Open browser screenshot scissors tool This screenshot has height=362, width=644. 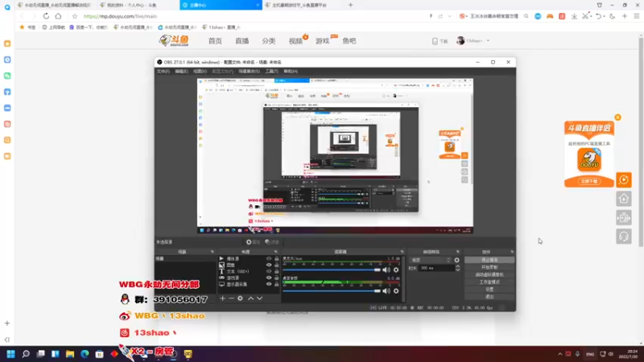tap(585, 16)
